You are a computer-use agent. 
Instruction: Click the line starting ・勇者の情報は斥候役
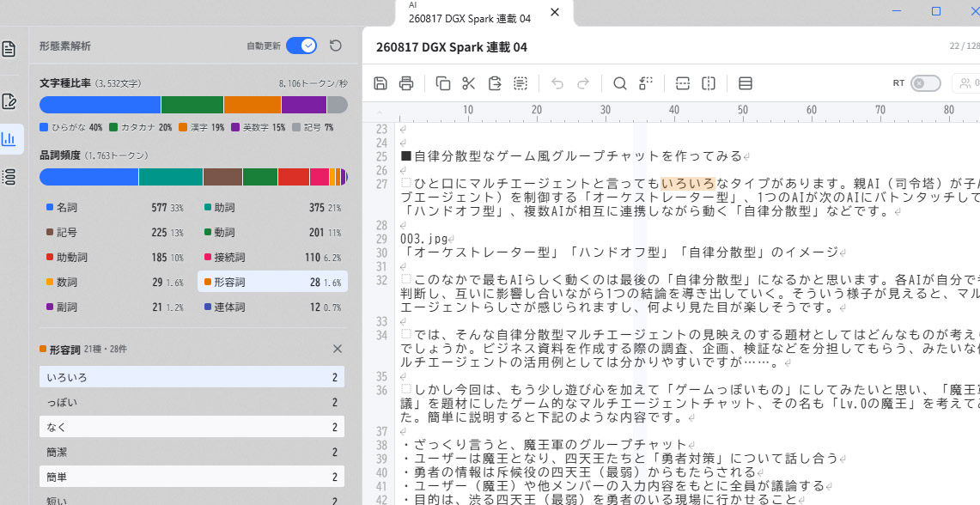tap(578, 472)
